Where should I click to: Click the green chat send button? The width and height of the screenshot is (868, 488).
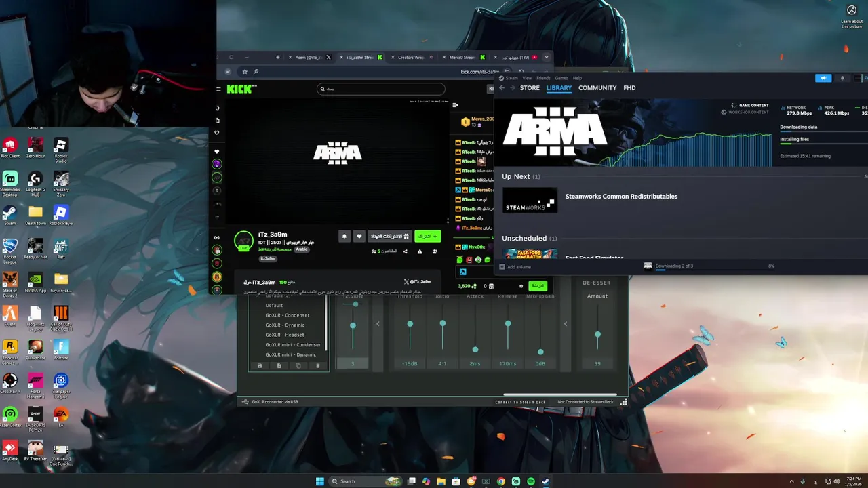pyautogui.click(x=538, y=286)
